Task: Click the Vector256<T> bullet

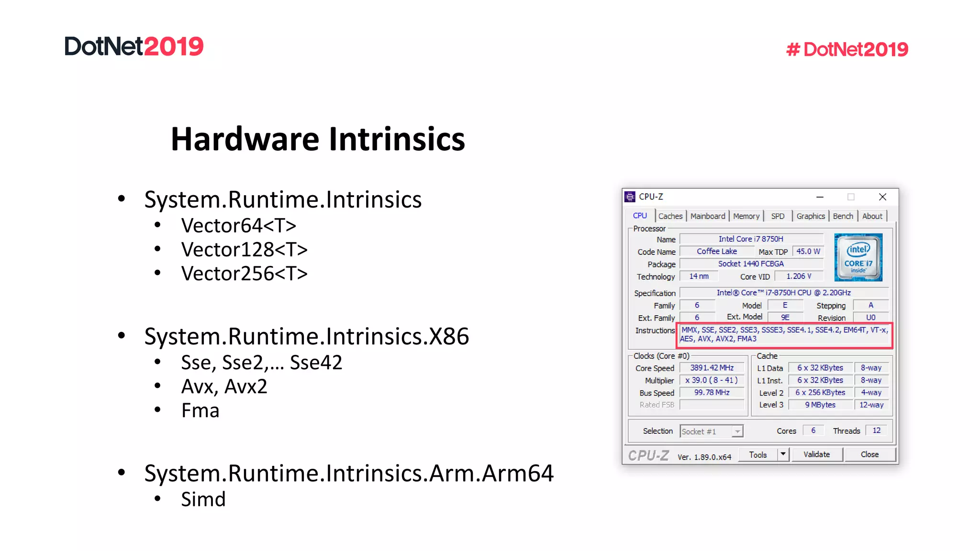Action: pyautogui.click(x=244, y=274)
